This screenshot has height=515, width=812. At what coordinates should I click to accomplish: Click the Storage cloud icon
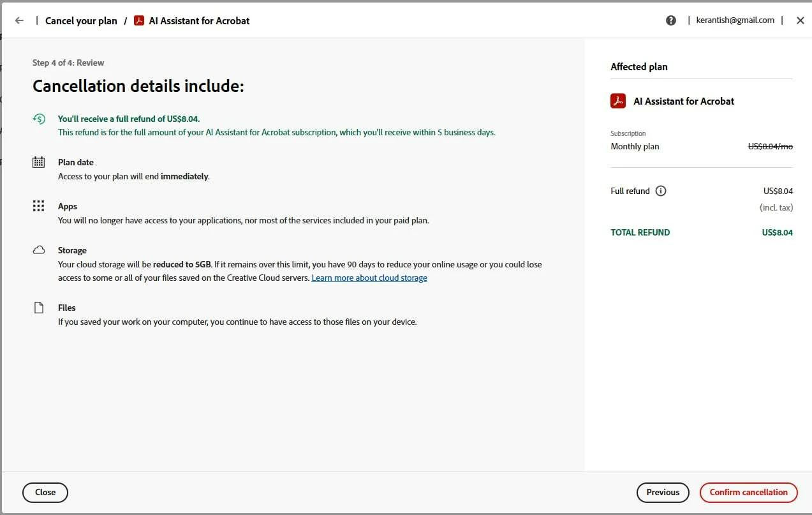point(39,250)
